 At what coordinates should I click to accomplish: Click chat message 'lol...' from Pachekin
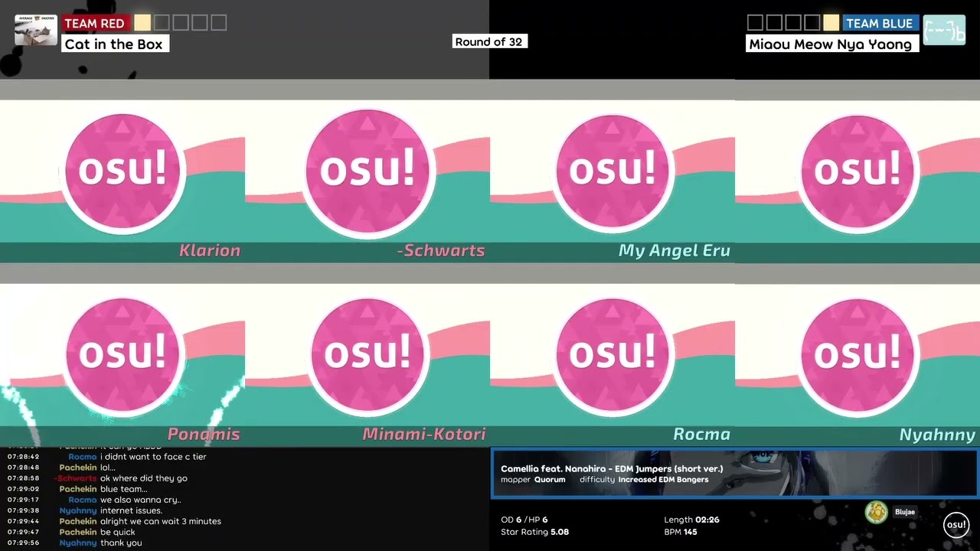pyautogui.click(x=108, y=468)
